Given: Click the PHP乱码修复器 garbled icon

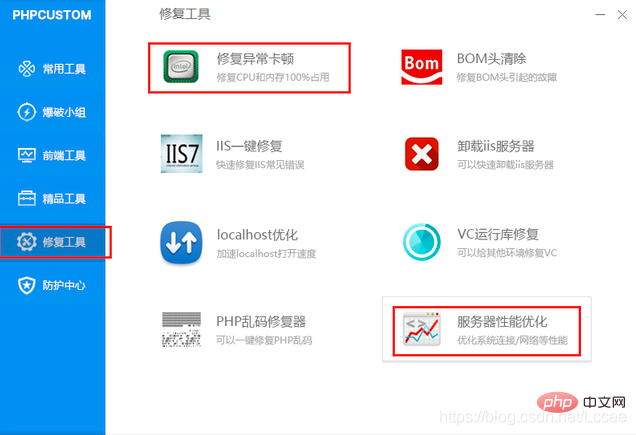Looking at the screenshot, I should [x=181, y=329].
